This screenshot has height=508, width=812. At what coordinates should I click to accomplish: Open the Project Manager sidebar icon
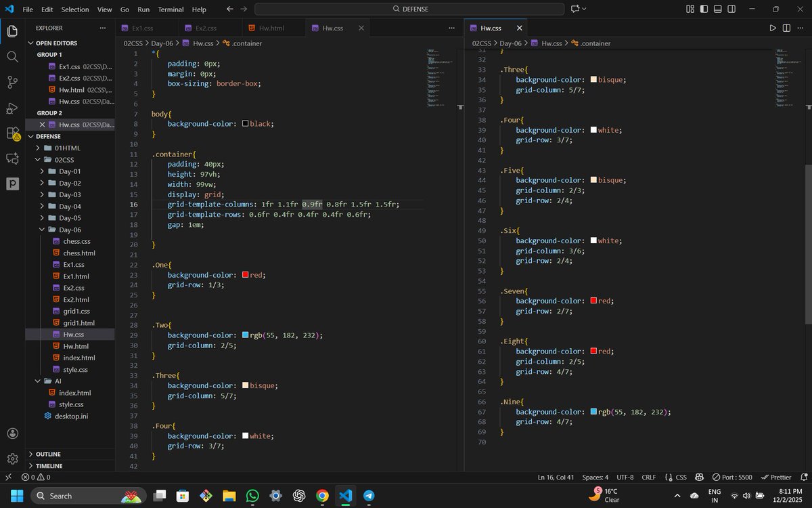point(12,183)
